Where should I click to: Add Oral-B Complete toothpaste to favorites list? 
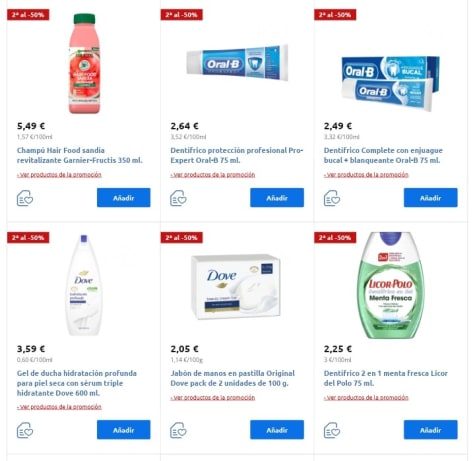[332, 198]
